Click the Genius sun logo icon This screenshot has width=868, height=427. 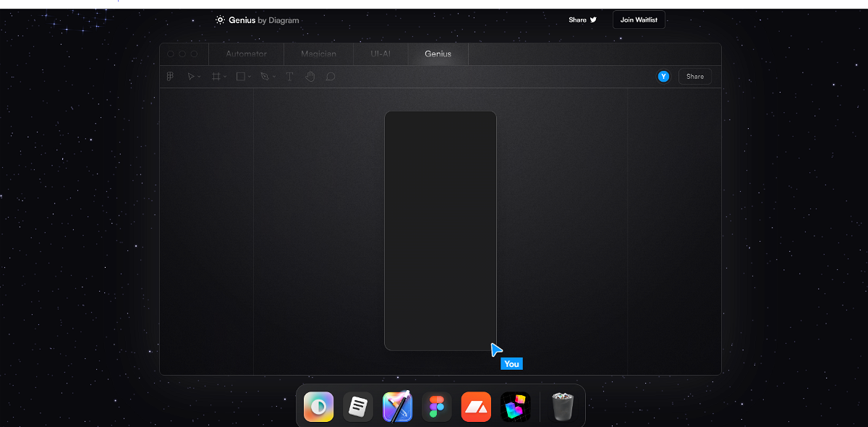[220, 20]
